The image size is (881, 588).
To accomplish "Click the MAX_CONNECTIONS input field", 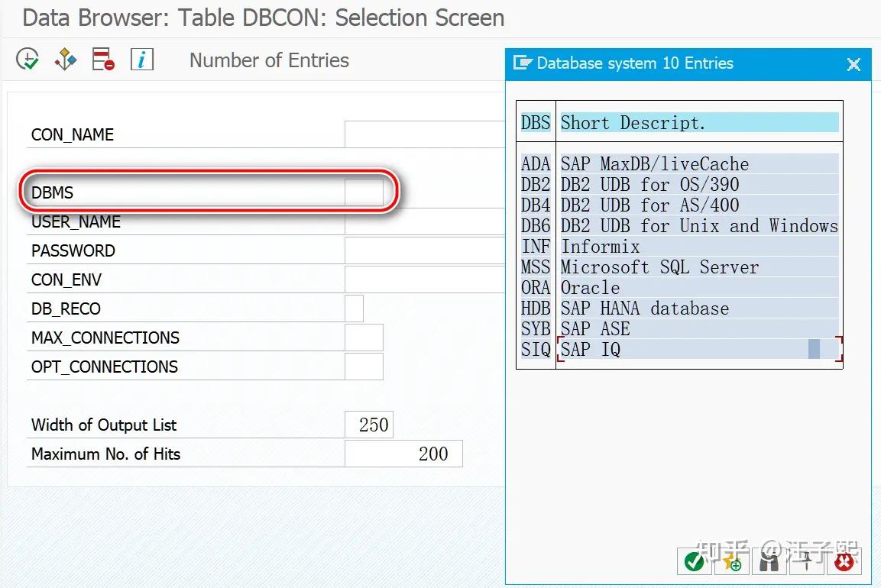I will coord(364,338).
